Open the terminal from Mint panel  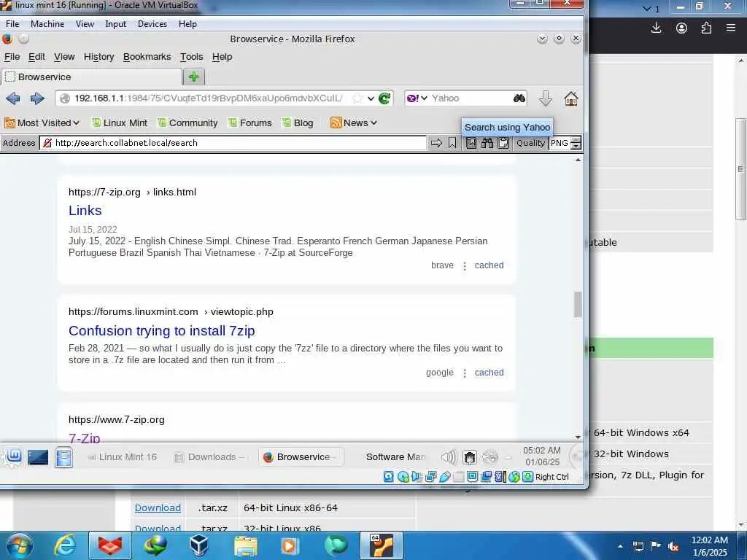point(38,458)
